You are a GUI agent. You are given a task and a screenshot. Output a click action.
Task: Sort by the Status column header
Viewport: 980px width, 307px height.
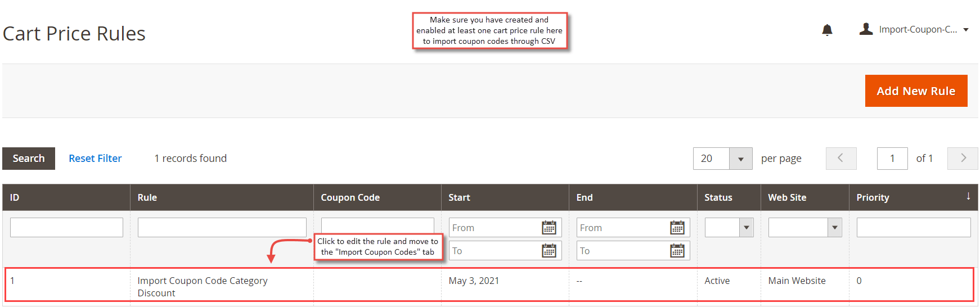729,197
